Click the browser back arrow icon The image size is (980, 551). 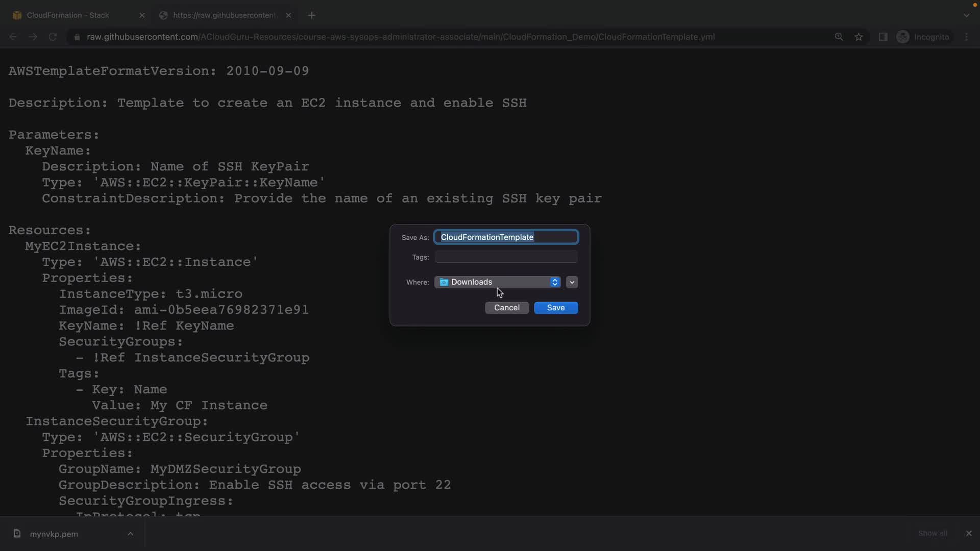(x=13, y=37)
